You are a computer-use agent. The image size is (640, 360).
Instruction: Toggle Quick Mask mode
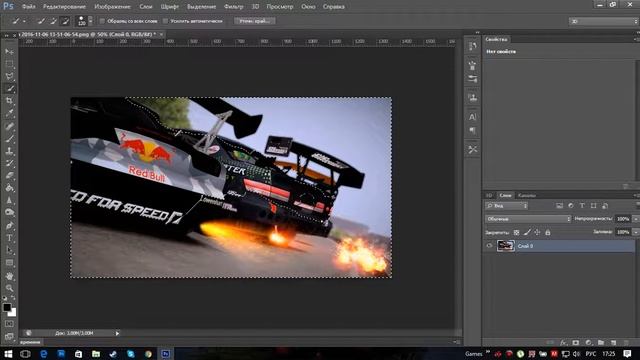9,324
